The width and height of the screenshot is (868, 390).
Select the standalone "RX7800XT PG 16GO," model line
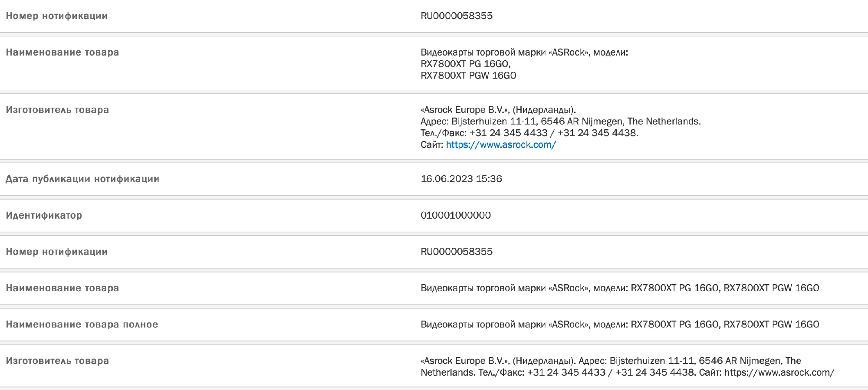coord(465,64)
